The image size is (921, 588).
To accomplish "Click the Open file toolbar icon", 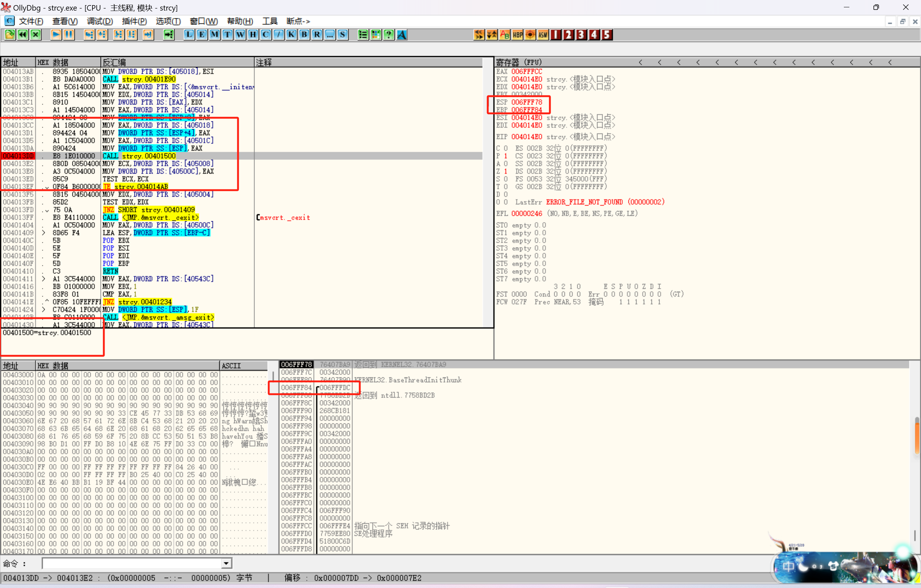I will (x=10, y=35).
